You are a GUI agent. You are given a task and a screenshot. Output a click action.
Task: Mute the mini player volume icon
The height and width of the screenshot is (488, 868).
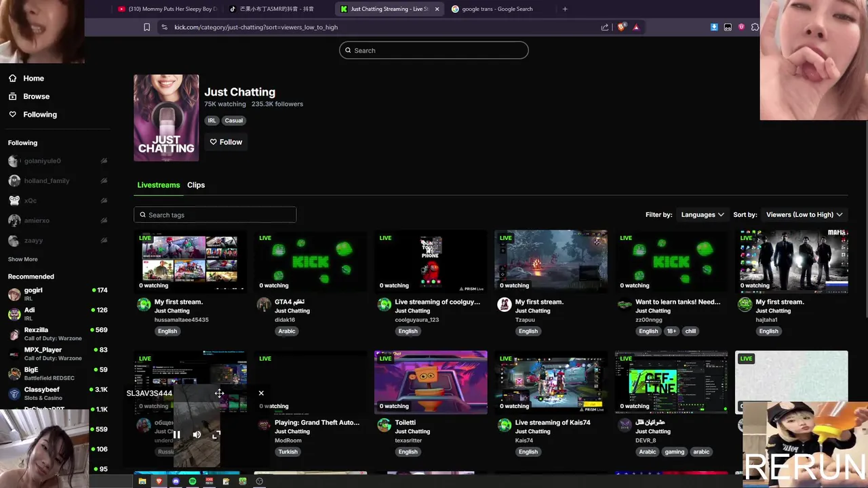click(197, 434)
